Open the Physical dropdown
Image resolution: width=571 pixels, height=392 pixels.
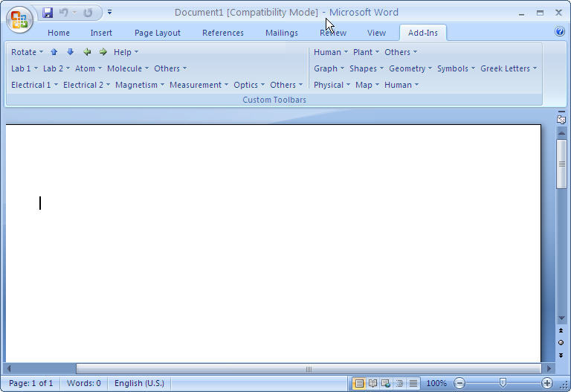pos(332,85)
